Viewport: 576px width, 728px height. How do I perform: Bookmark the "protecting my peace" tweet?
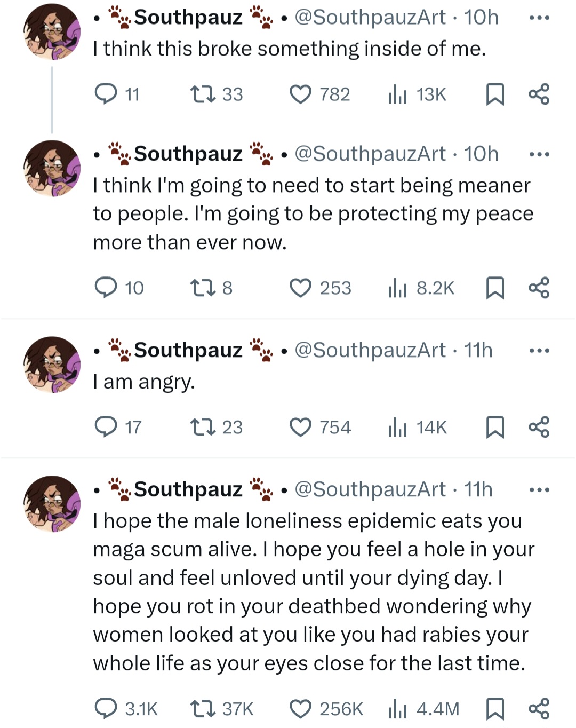(495, 288)
